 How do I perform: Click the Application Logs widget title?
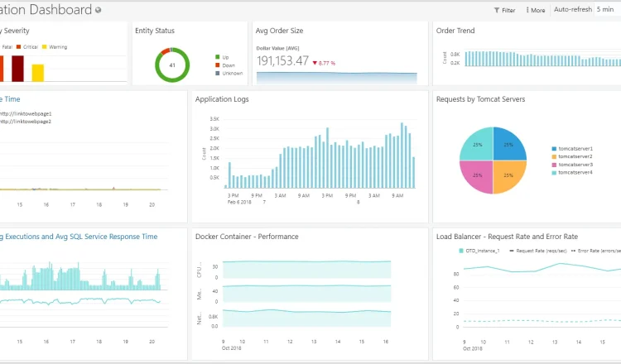coord(222,99)
